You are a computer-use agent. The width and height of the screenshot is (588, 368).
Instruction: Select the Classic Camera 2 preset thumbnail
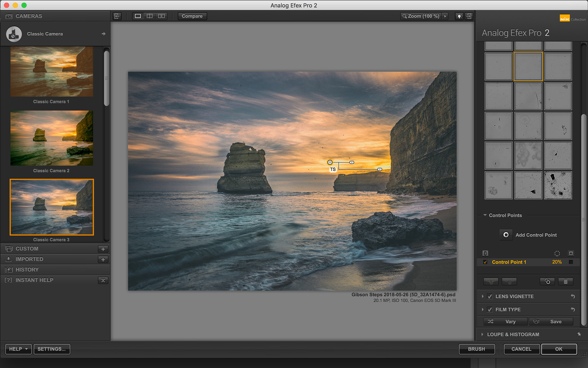click(x=52, y=138)
